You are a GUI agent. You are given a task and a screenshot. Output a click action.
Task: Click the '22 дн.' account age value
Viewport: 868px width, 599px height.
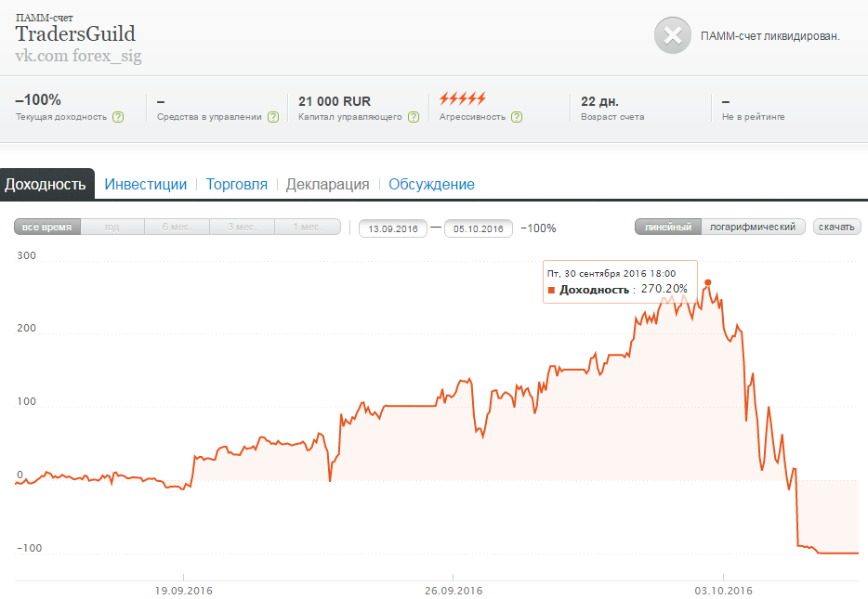point(599,101)
